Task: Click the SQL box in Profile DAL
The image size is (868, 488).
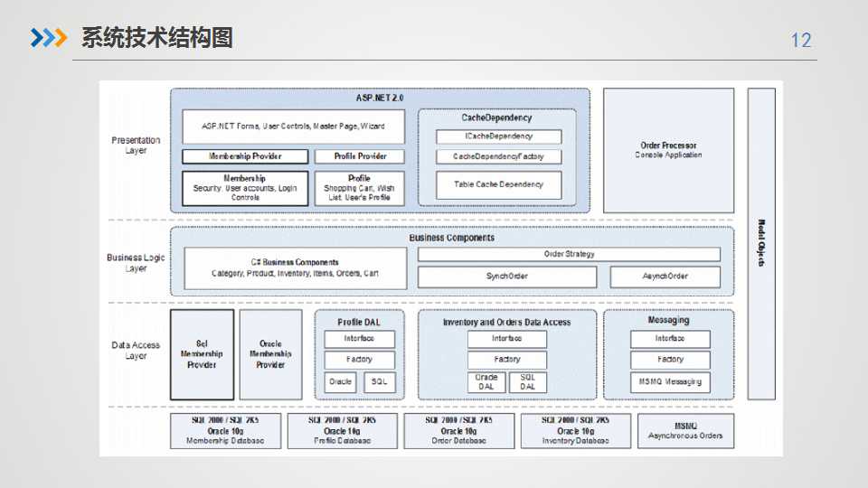Action: click(x=379, y=381)
